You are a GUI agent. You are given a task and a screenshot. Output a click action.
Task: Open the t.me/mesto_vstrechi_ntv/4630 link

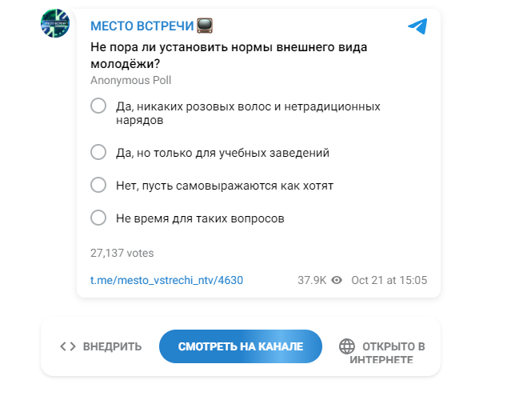pyautogui.click(x=166, y=280)
